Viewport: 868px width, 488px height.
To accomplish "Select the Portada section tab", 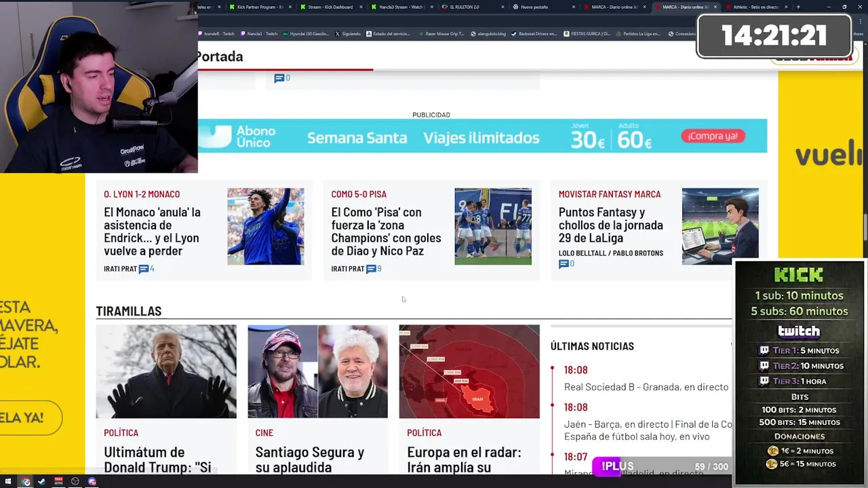I will [220, 57].
